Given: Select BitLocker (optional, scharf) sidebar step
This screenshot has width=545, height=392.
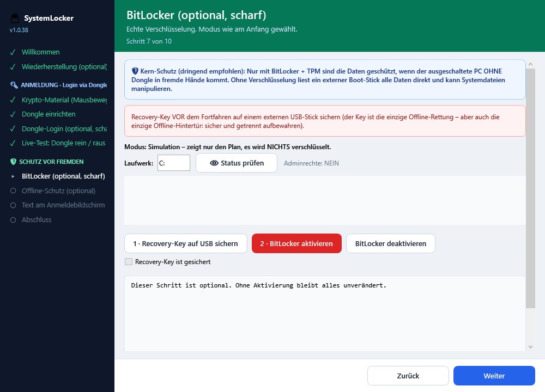Looking at the screenshot, I should point(63,176).
